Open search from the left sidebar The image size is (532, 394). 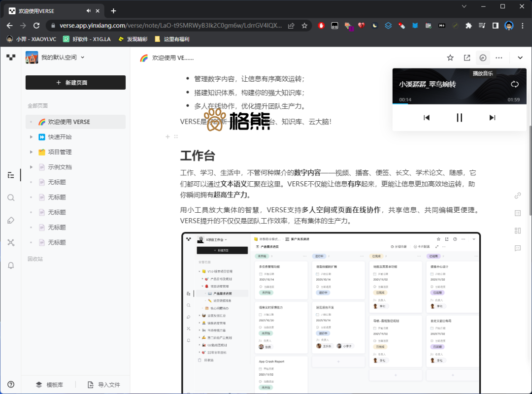[11, 197]
